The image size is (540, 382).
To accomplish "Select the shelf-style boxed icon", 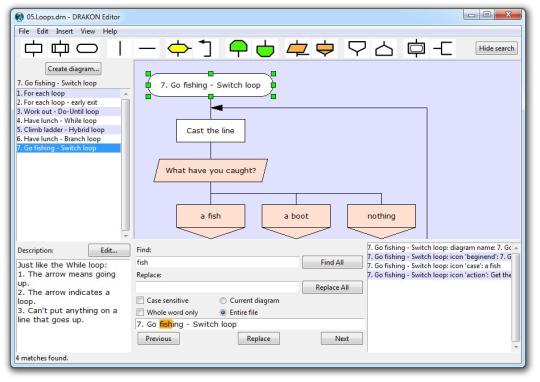I will pos(416,48).
